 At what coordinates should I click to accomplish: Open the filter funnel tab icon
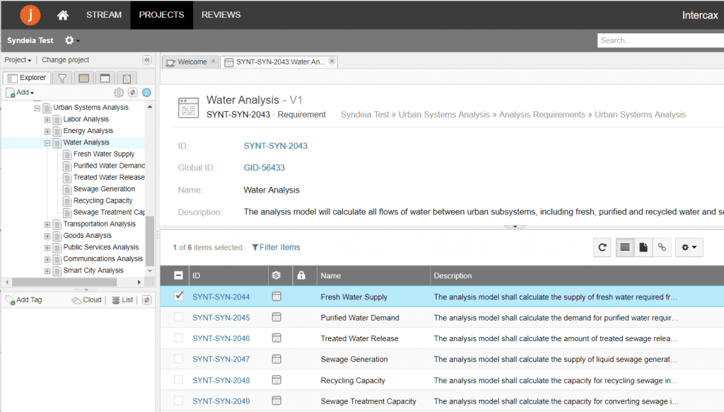(62, 78)
